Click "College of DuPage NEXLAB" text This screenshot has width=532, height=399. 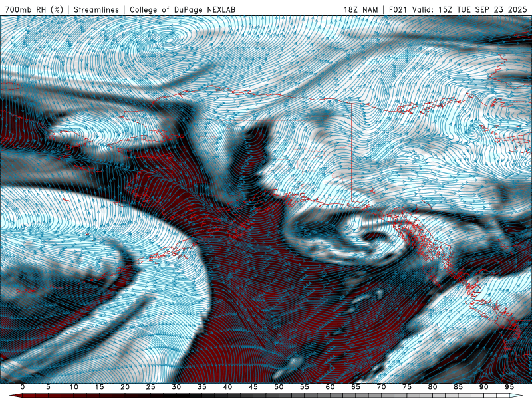click(x=182, y=9)
